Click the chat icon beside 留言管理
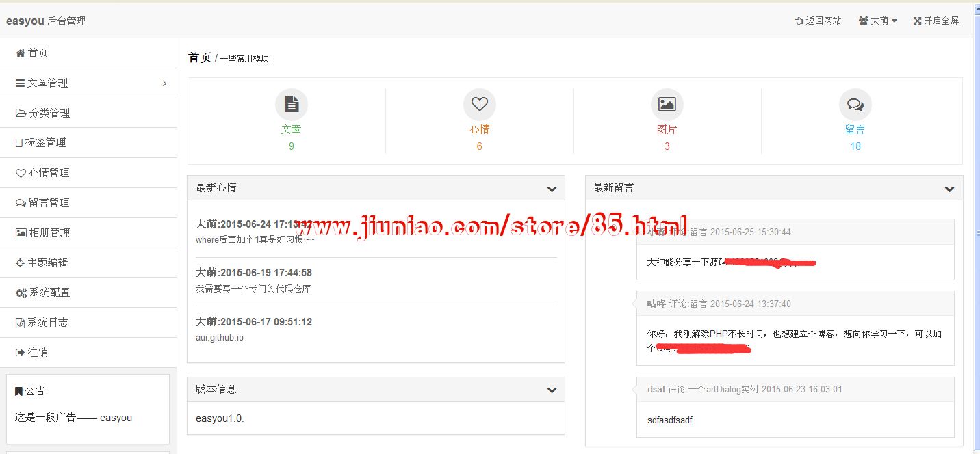Image resolution: width=980 pixels, height=454 pixels. [21, 203]
